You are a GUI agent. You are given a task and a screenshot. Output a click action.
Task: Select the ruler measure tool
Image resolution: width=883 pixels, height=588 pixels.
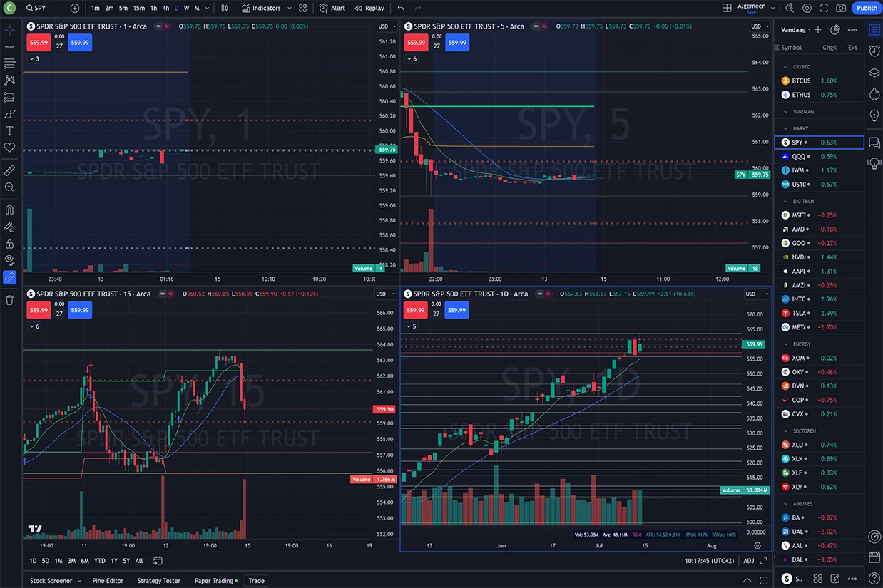(9, 170)
